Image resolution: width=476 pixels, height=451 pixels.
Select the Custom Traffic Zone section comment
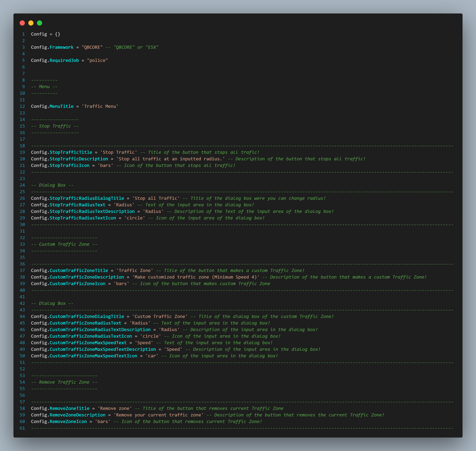(64, 244)
